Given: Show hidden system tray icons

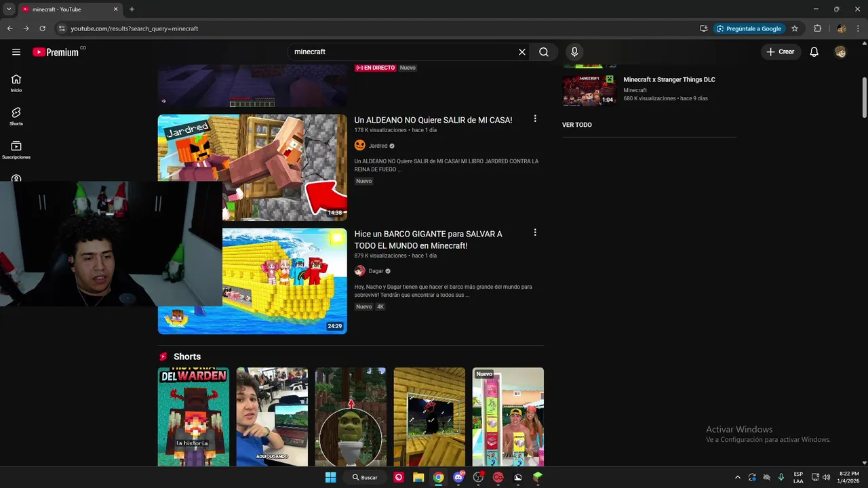Looking at the screenshot, I should (737, 477).
